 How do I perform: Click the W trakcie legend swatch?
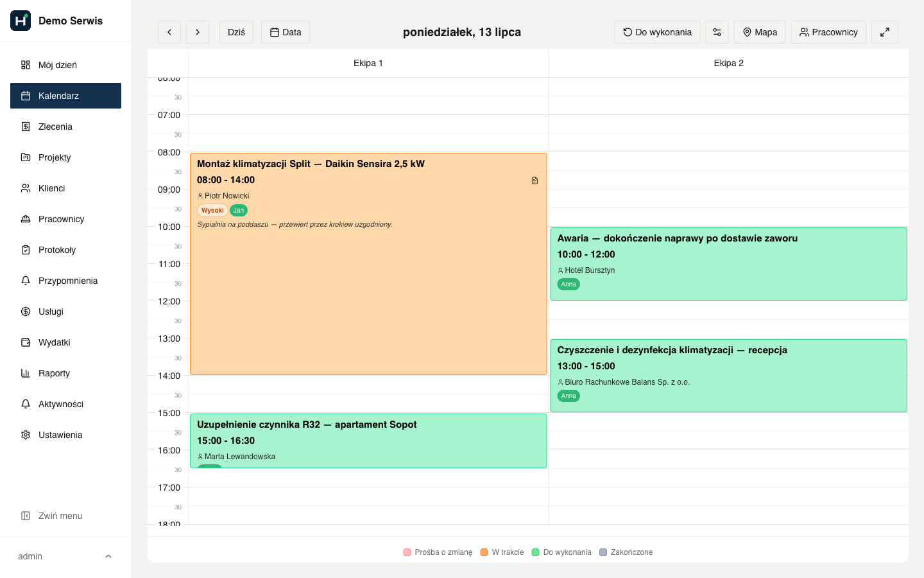[484, 552]
